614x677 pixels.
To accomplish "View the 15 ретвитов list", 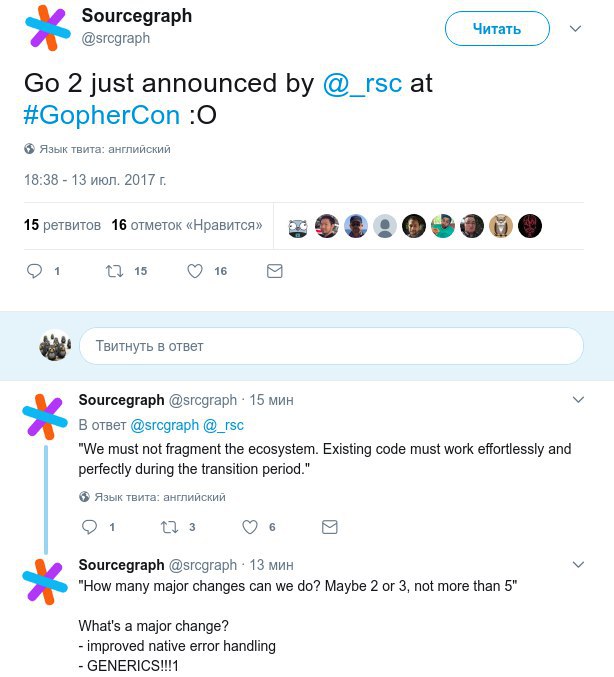I will (x=62, y=225).
